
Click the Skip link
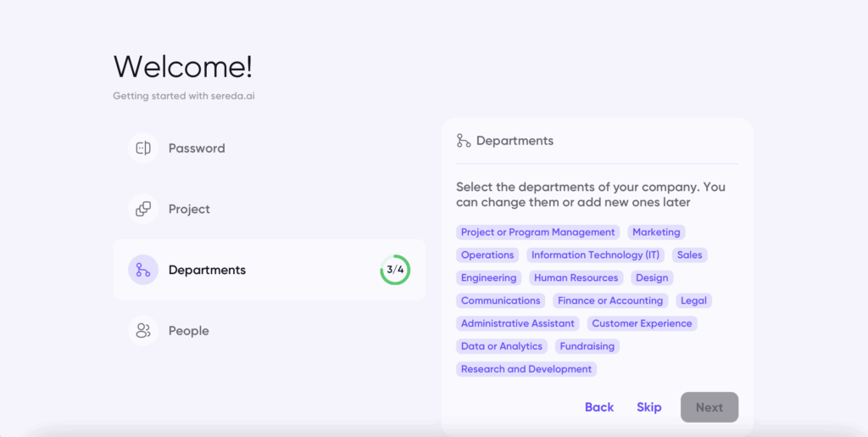pyautogui.click(x=648, y=407)
